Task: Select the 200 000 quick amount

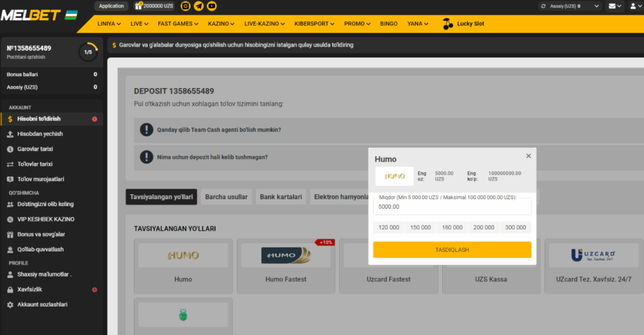Action: click(x=484, y=228)
